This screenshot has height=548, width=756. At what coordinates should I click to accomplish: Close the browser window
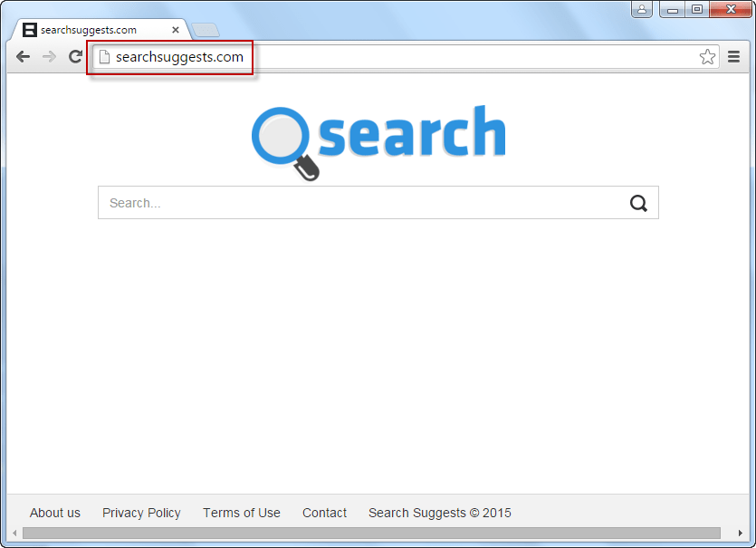731,9
